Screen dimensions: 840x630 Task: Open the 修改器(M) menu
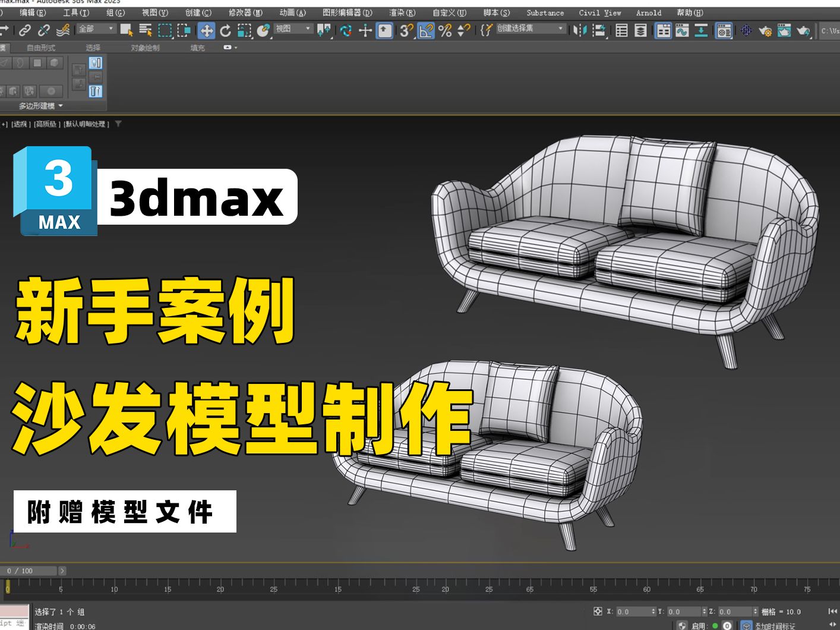[245, 12]
